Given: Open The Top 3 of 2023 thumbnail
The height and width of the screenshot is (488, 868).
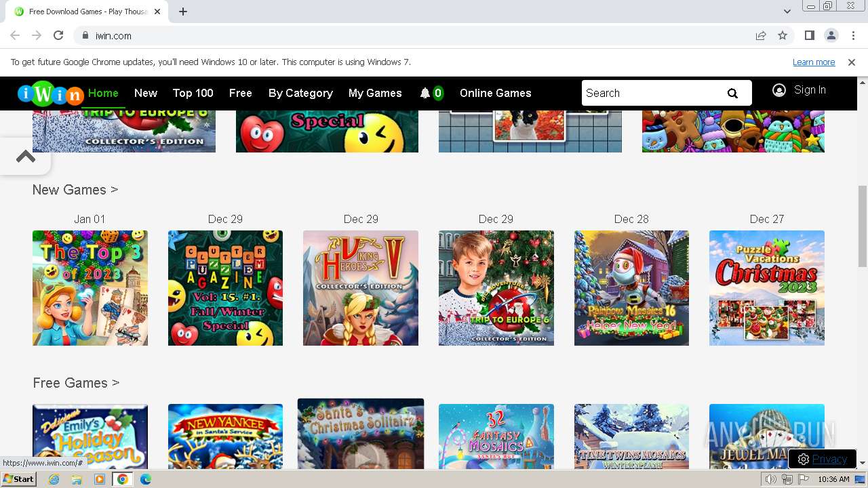Looking at the screenshot, I should pos(90,288).
